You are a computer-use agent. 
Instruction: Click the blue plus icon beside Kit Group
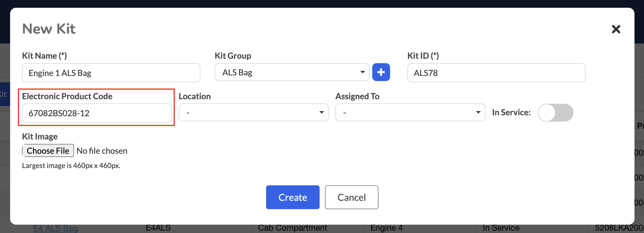tap(381, 72)
